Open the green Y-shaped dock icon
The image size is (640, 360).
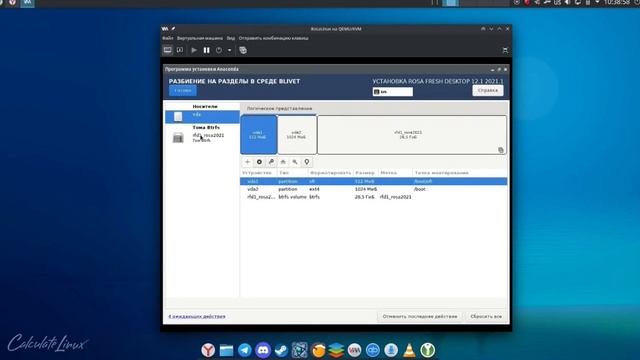427,350
